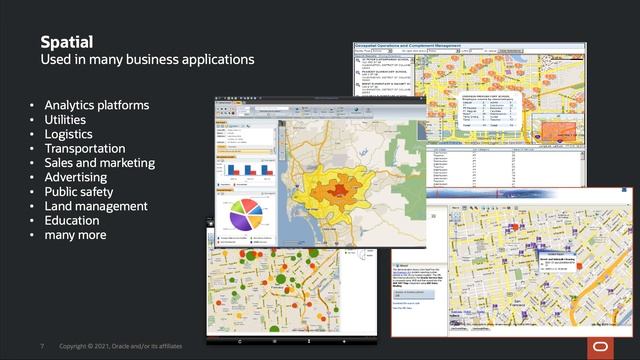This screenshot has height=360, width=640.
Task: Click the "Spatial" slide title
Action: pos(67,42)
